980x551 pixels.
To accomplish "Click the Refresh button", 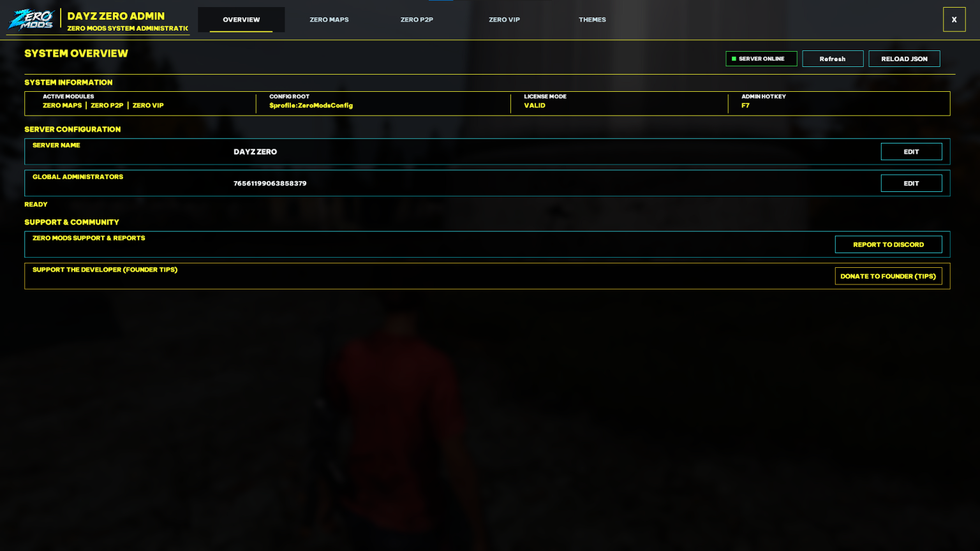I will click(833, 59).
